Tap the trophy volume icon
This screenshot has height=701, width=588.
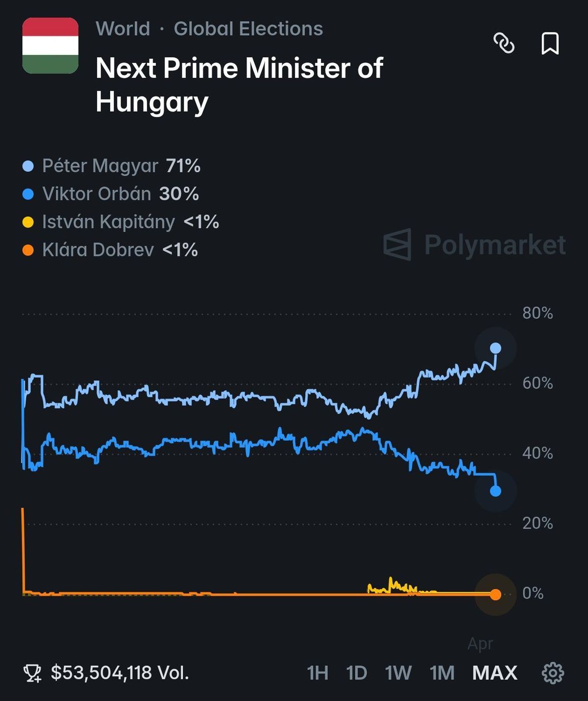point(33,673)
